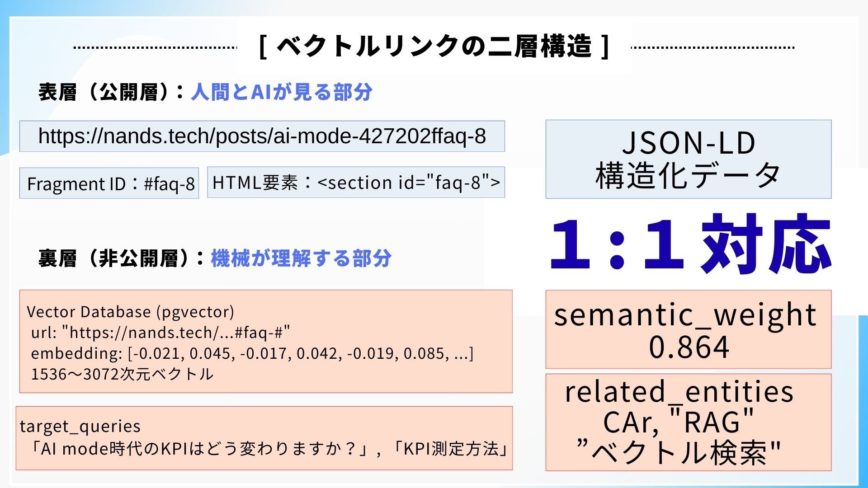Select the Fragment ID #faq-8 box
Image resolution: width=868 pixels, height=488 pixels.
[109, 183]
